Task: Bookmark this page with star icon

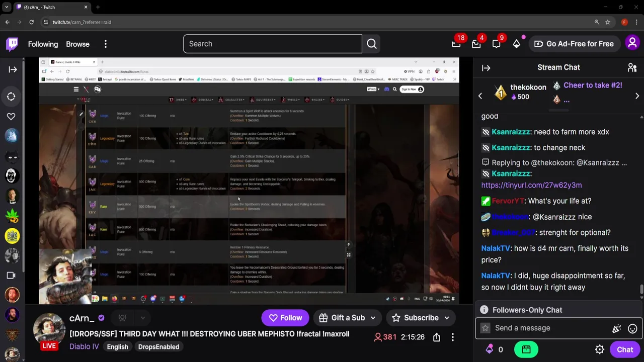Action: coord(608,22)
